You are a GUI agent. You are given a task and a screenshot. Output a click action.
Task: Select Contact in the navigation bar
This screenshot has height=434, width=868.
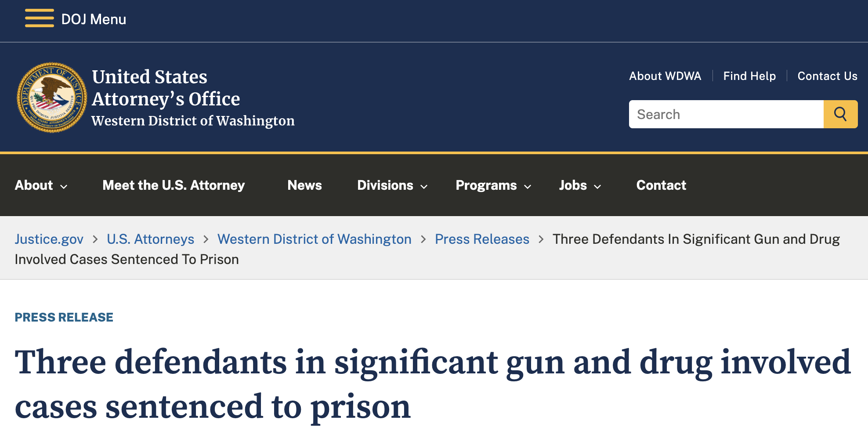click(x=661, y=185)
